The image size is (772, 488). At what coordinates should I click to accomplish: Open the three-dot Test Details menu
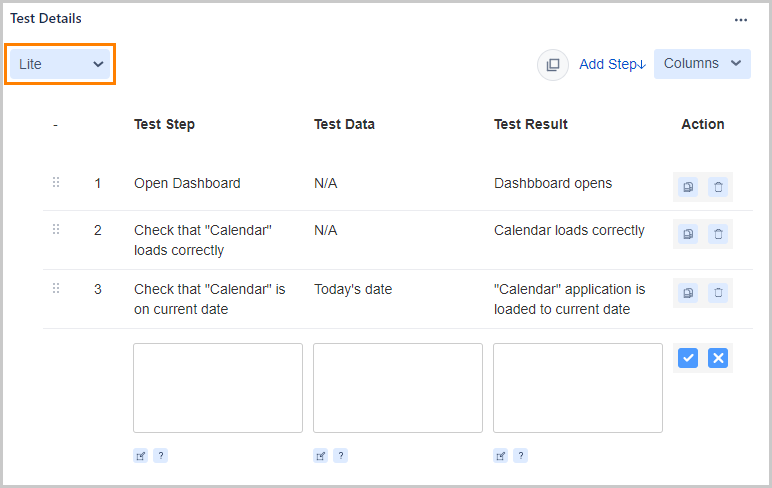point(741,19)
